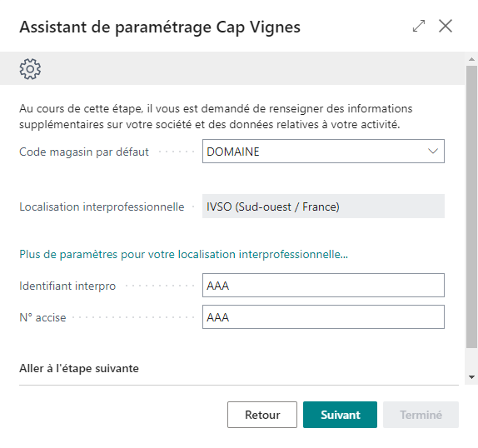Click the Retour button
The image size is (478, 448).
click(262, 415)
